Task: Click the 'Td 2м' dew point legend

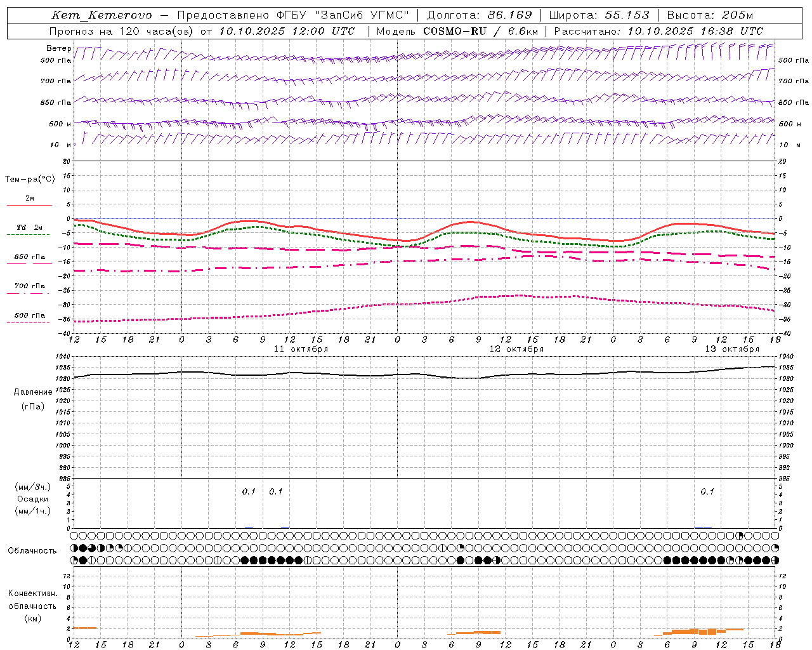Action: [29, 227]
